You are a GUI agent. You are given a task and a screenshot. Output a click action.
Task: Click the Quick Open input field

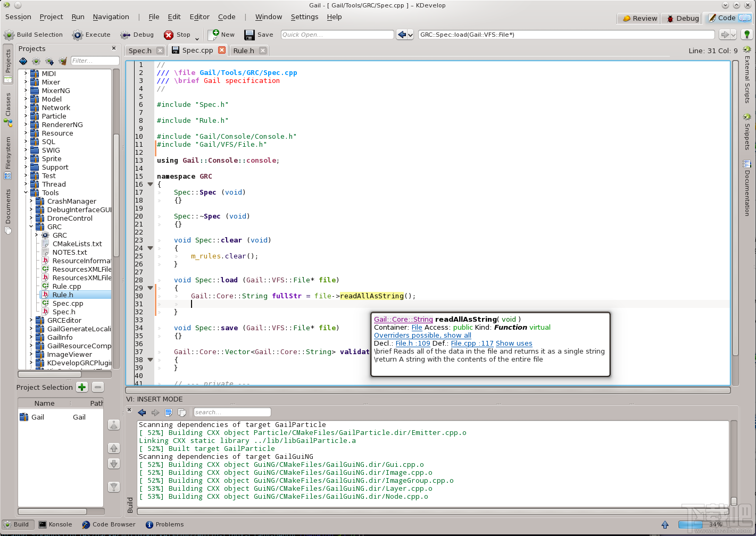(337, 35)
